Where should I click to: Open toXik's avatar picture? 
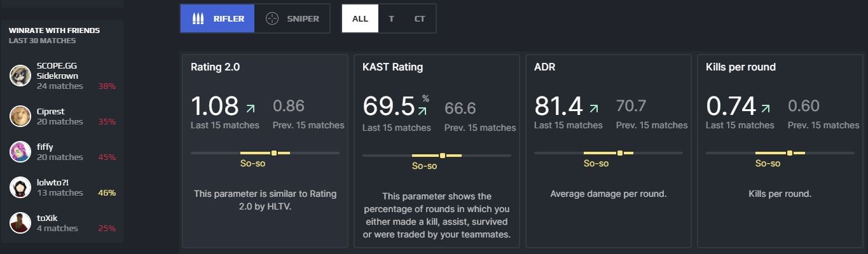tap(20, 223)
